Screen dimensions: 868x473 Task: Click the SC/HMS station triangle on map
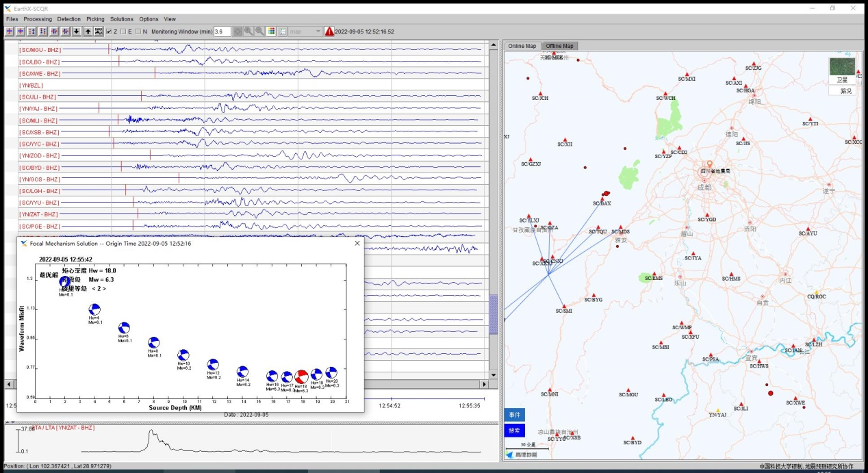(731, 274)
